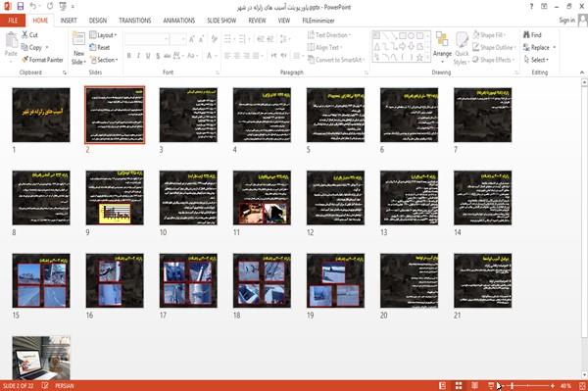Click the Undo arrow icon
Image resolution: width=588 pixels, height=391 pixels.
coord(33,7)
